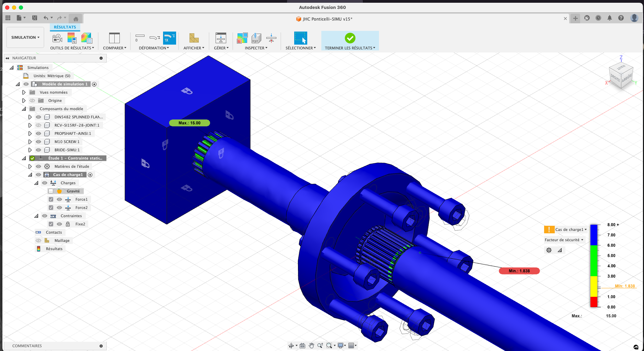This screenshot has height=351, width=644.
Task: Open the SIMULATION workspace dropdown
Action: (x=25, y=37)
